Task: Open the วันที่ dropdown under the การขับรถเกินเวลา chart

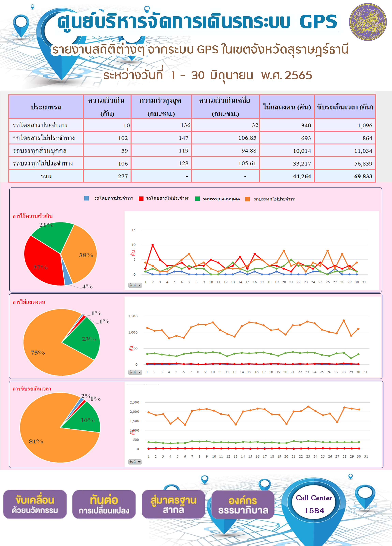Action: tap(135, 462)
